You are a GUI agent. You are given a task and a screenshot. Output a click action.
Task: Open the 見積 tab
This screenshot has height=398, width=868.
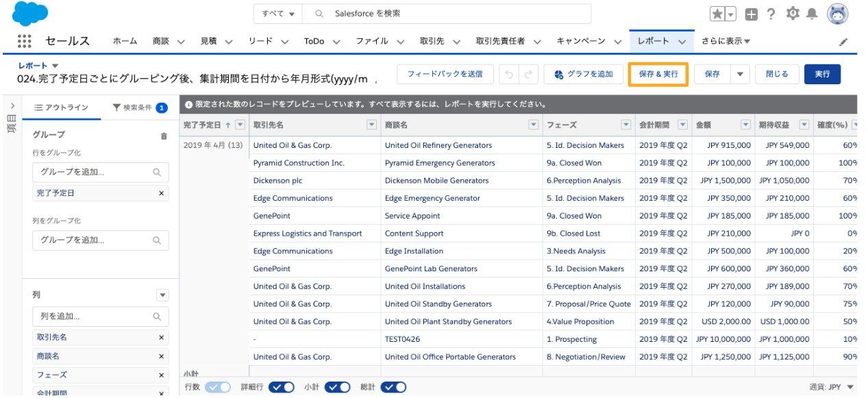click(x=209, y=41)
